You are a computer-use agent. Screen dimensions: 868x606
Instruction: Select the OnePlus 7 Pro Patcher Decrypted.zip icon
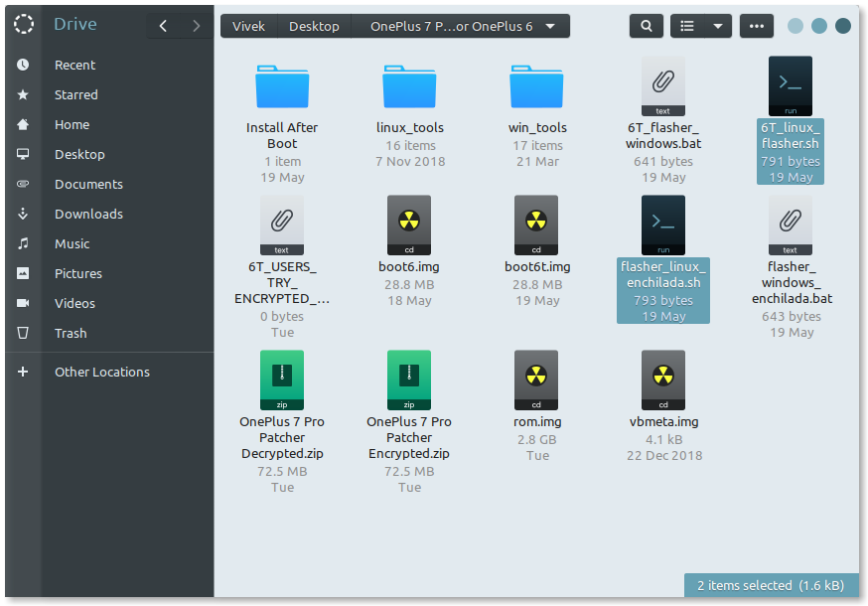coord(282,380)
